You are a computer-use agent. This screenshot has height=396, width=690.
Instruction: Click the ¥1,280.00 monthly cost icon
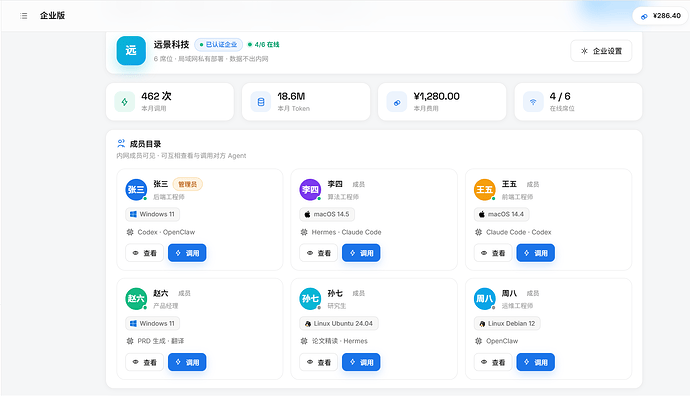(397, 102)
